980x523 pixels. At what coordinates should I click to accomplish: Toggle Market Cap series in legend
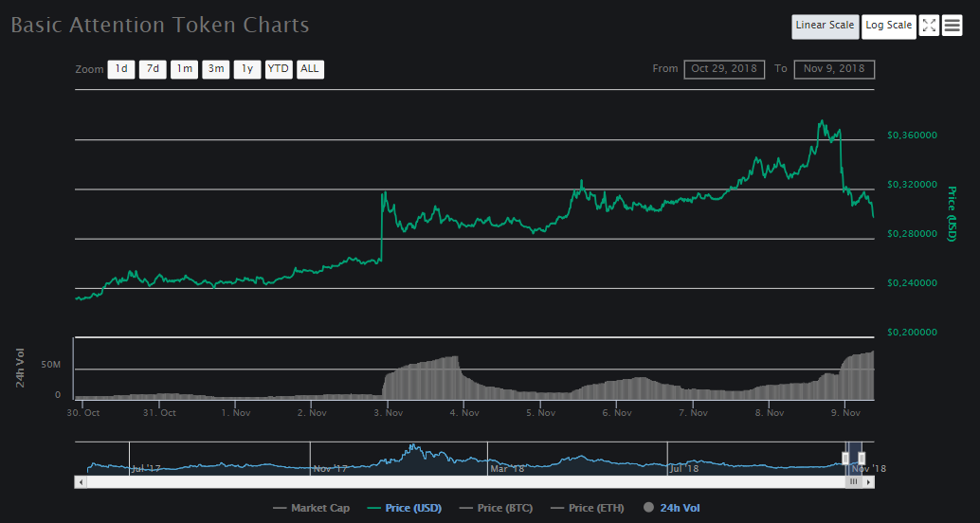click(x=311, y=508)
